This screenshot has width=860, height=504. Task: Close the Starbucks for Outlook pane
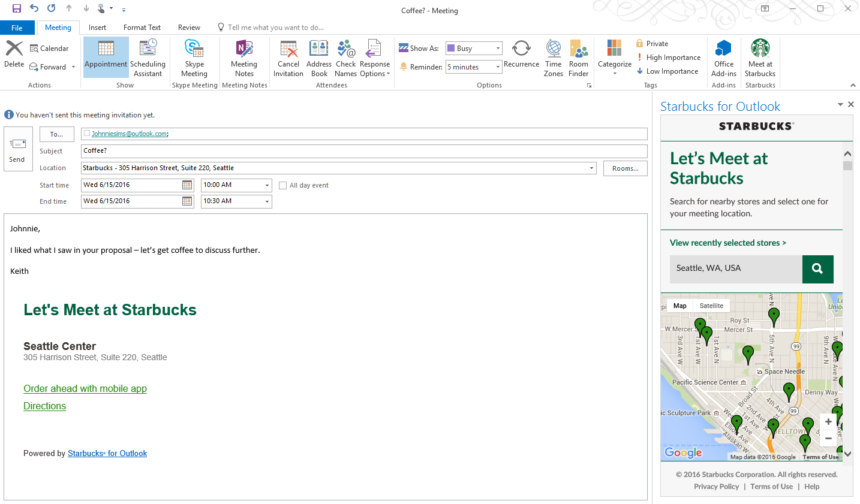coord(850,104)
